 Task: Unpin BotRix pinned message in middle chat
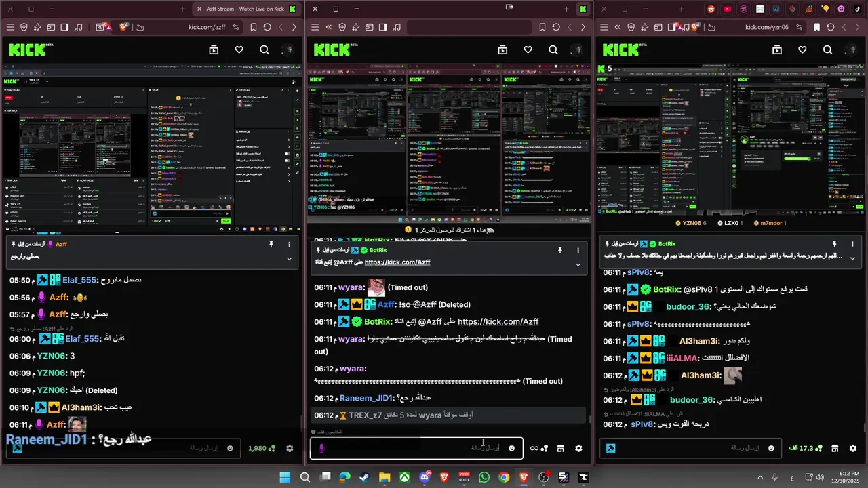559,250
